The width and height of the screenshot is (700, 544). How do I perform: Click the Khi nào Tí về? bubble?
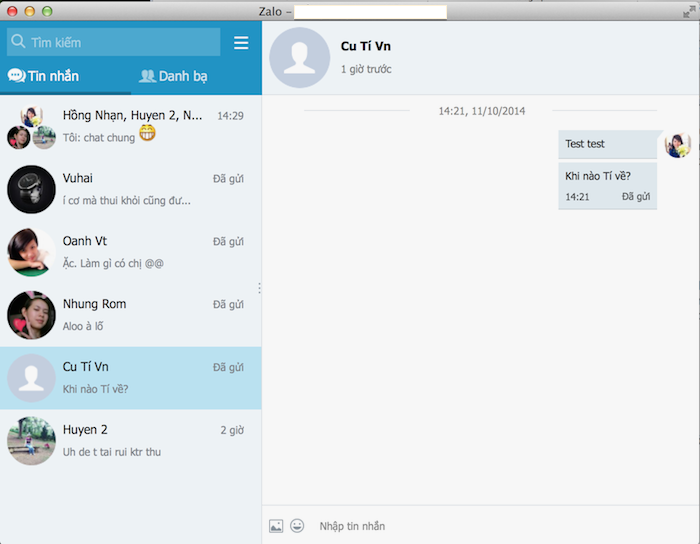[608, 186]
